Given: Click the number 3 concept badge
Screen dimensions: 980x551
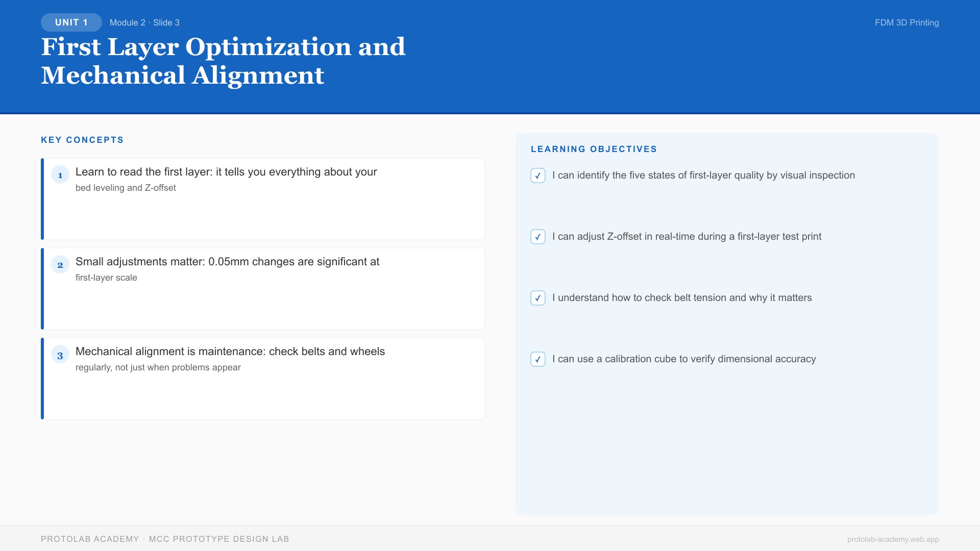Looking at the screenshot, I should (x=60, y=355).
